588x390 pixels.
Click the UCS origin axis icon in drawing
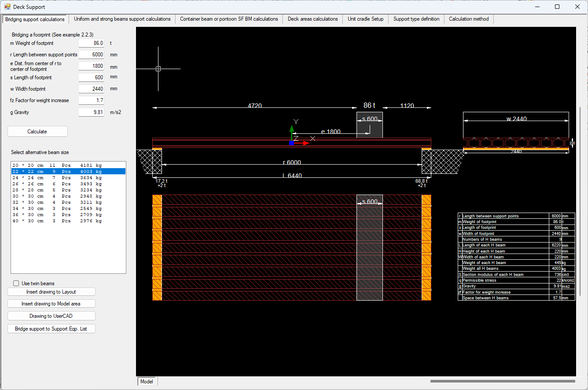(291, 143)
